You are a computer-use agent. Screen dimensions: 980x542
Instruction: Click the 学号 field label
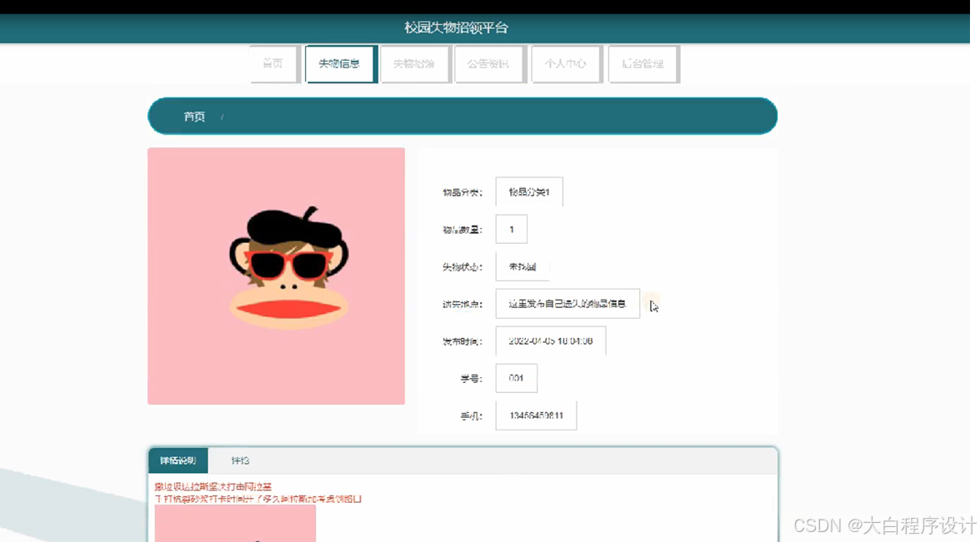point(472,378)
